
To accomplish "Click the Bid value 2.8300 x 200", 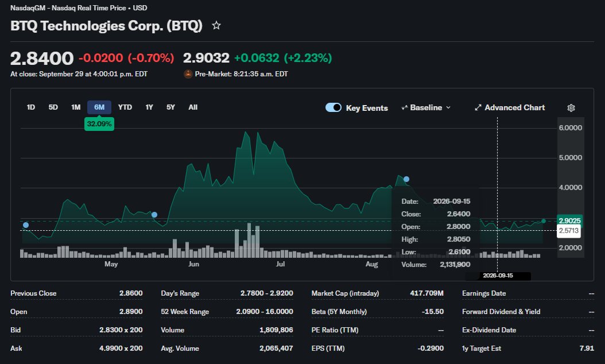I will pos(121,330).
